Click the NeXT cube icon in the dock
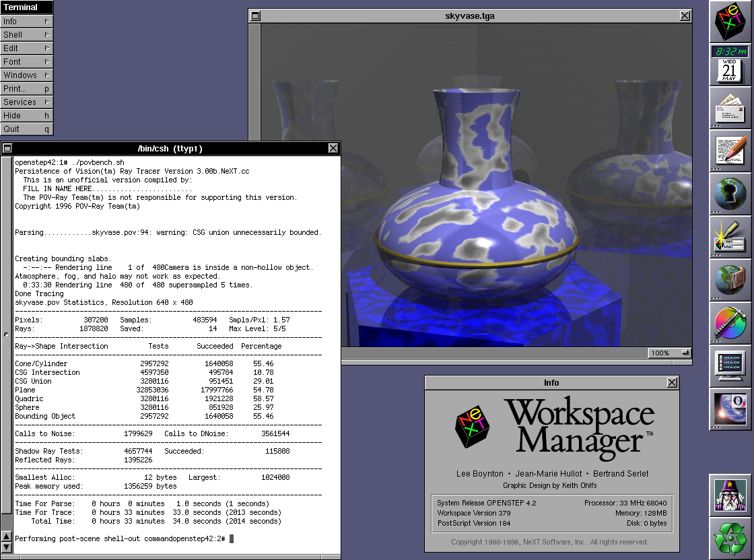754x560 pixels. [730, 22]
